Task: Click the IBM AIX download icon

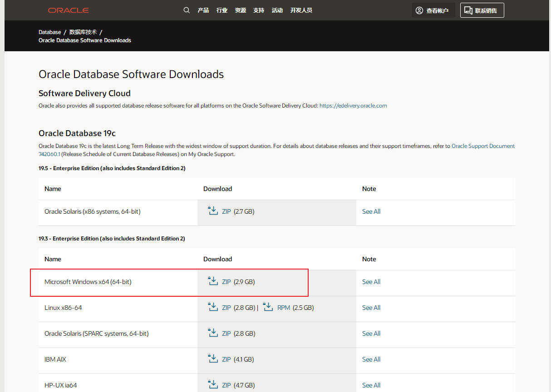Action: click(213, 359)
